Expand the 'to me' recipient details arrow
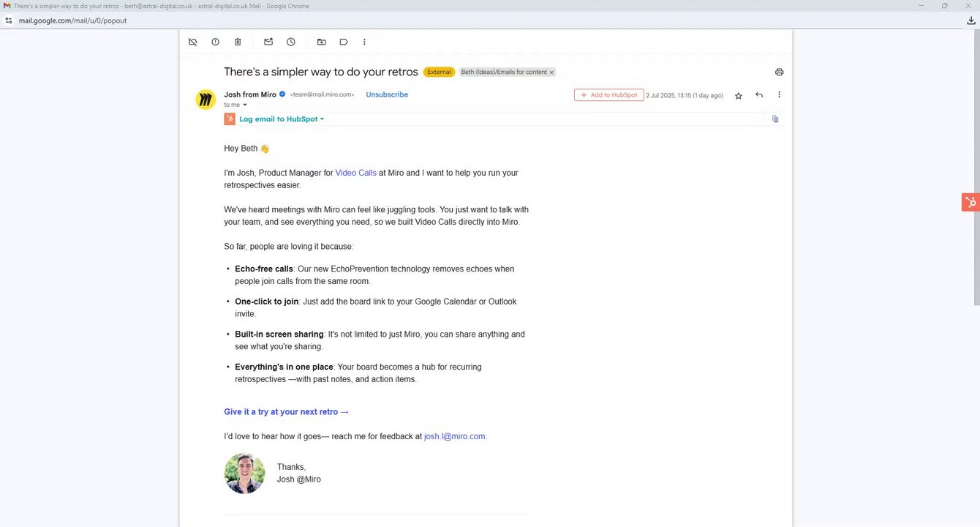 coord(245,105)
